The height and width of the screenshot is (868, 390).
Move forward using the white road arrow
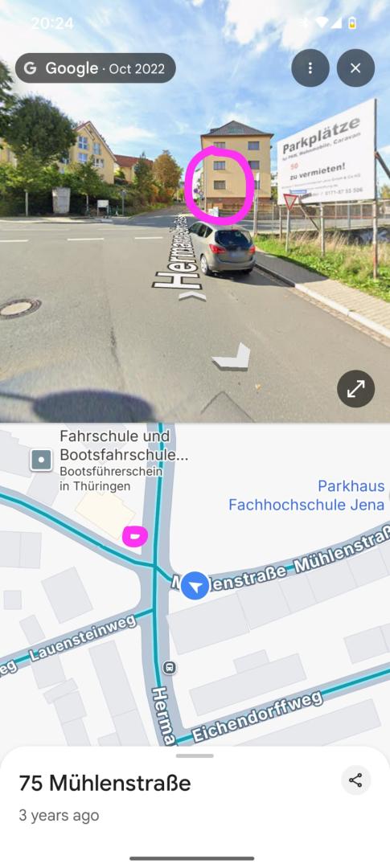pos(232,357)
